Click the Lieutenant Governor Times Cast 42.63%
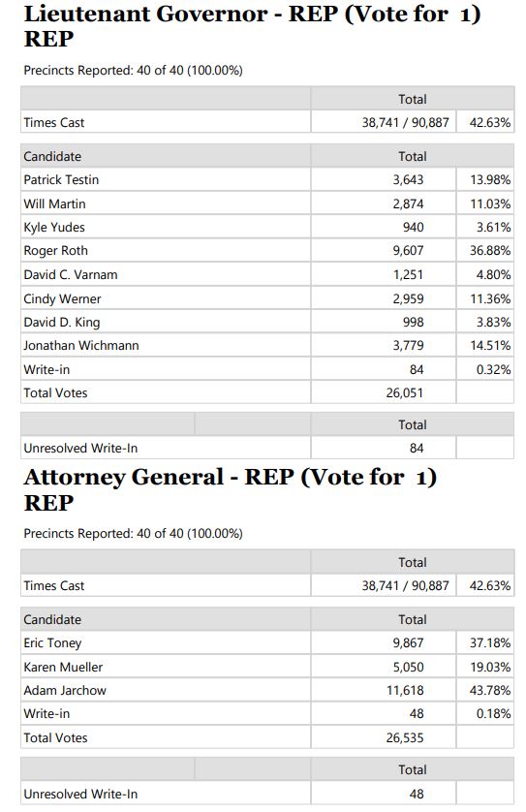 pyautogui.click(x=490, y=123)
